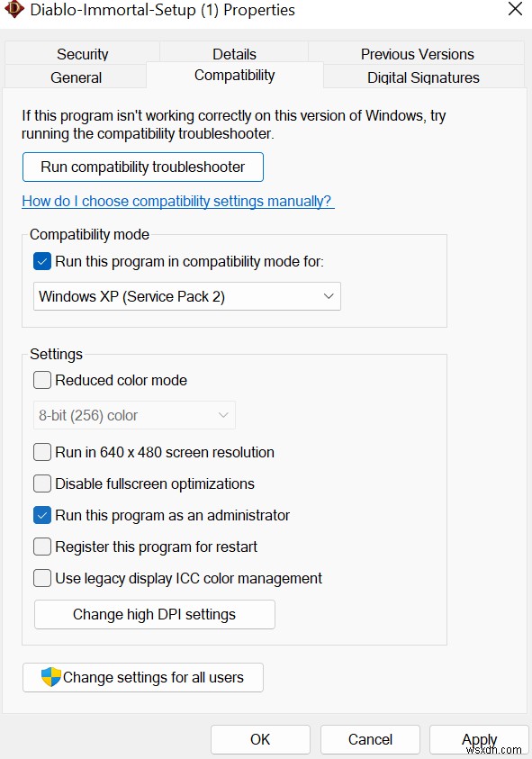Image resolution: width=532 pixels, height=759 pixels.
Task: Open the 8-bit (256) color dropdown
Action: click(x=133, y=415)
